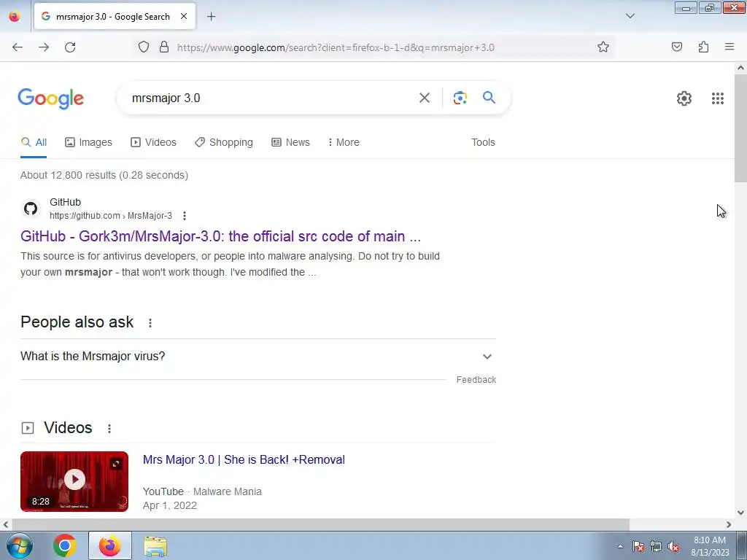Switch to the Shopping tab
This screenshot has height=560, width=747.
[224, 142]
